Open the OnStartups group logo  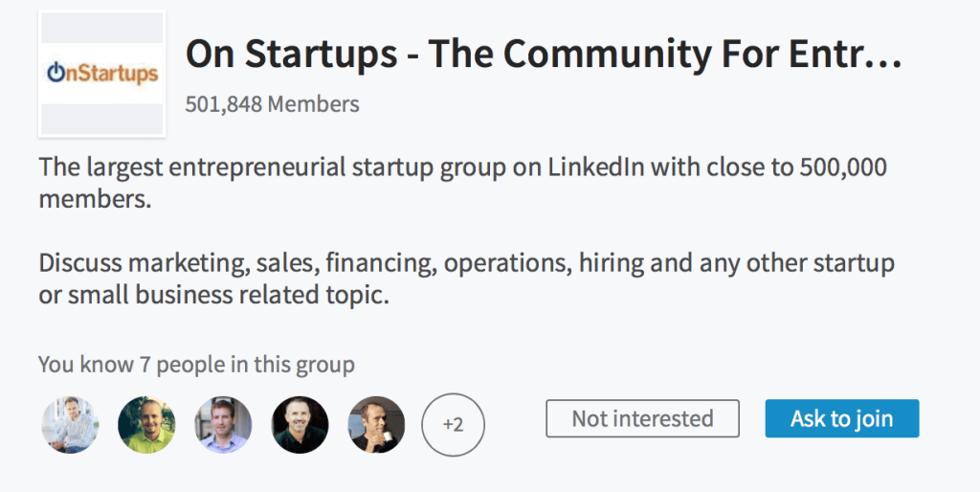tap(101, 74)
